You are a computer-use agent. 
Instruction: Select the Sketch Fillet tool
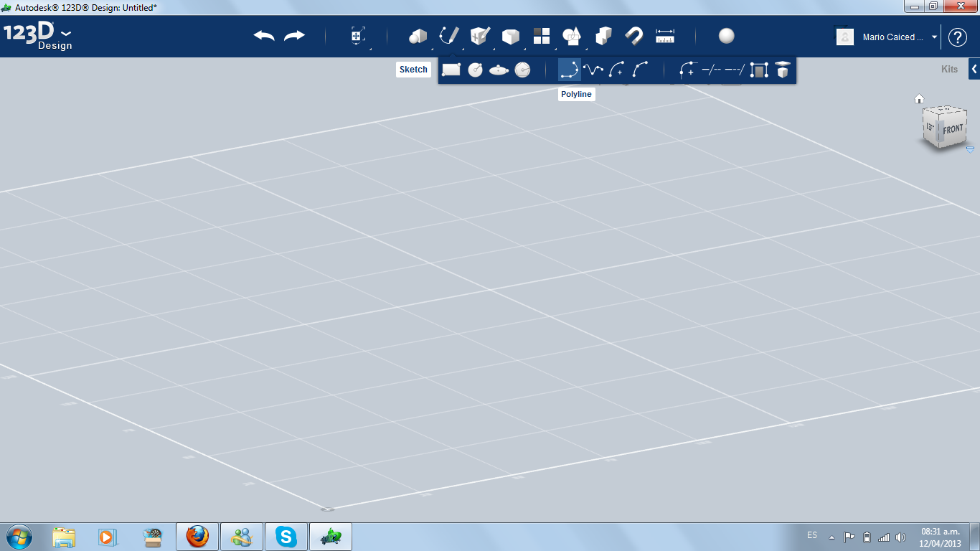point(688,70)
